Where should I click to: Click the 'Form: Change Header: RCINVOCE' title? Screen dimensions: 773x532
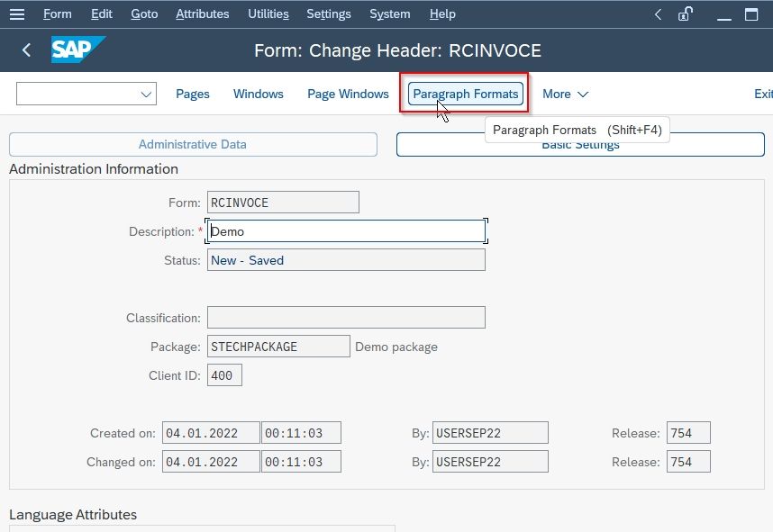click(x=397, y=50)
